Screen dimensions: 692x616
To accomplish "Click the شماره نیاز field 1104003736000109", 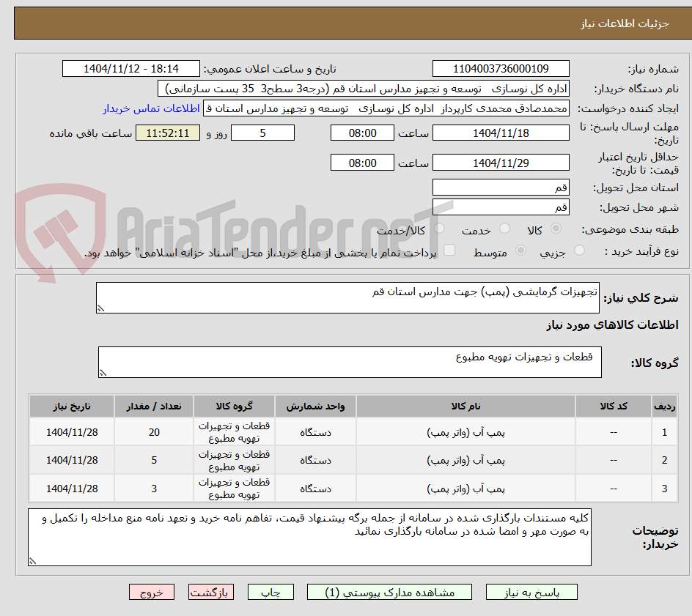I will pos(501,69).
